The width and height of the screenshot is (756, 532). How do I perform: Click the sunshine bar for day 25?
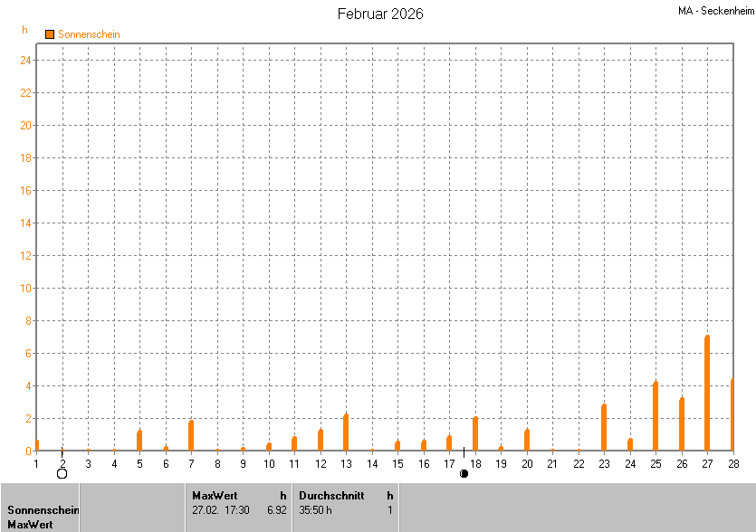[656, 416]
